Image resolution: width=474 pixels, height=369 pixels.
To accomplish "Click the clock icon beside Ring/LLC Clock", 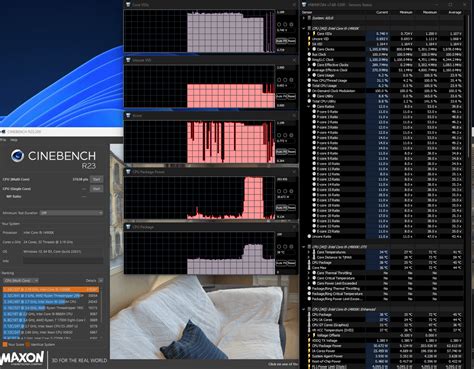I will point(309,60).
